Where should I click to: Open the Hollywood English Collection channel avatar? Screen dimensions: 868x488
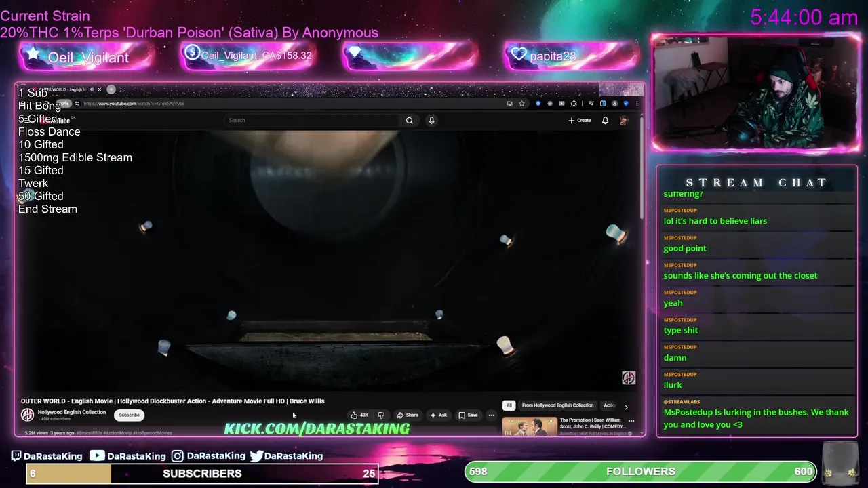click(27, 415)
